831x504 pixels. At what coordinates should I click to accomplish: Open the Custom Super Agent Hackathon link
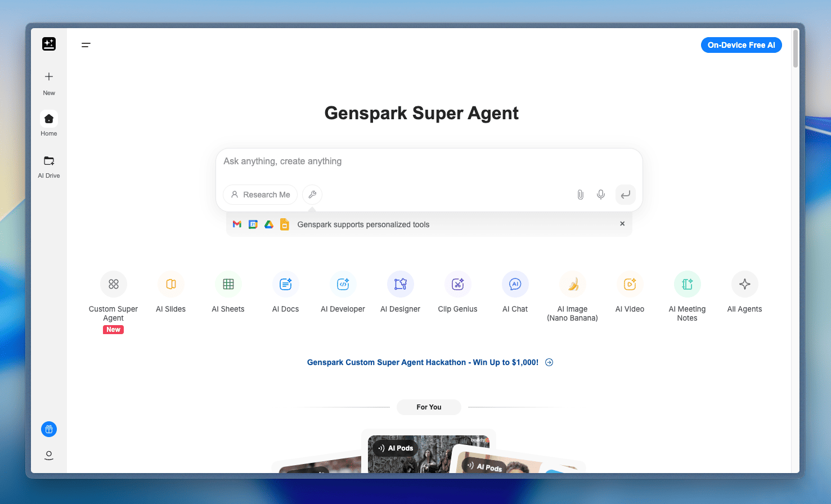pyautogui.click(x=422, y=362)
